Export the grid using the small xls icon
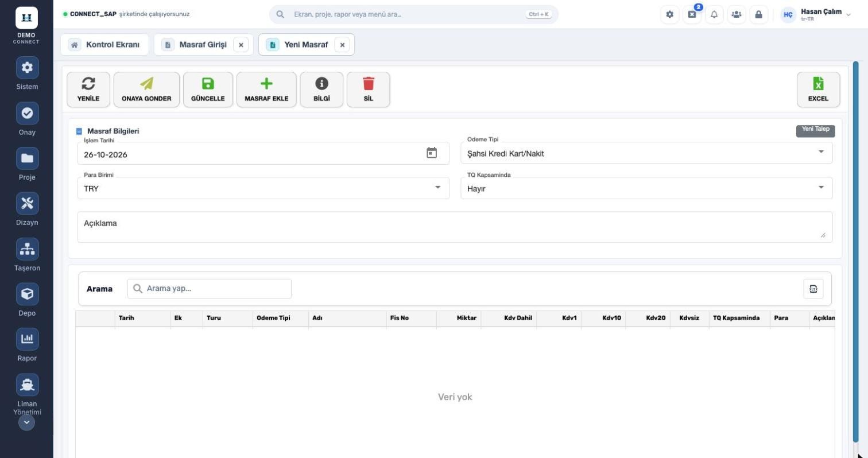This screenshot has width=868, height=458. click(813, 289)
